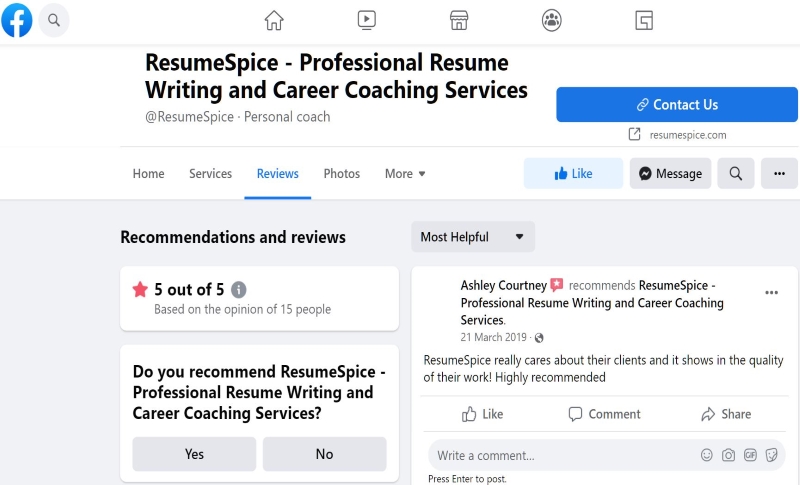Open the Marketplace storefront icon
The height and width of the screenshot is (485, 800).
tap(459, 20)
